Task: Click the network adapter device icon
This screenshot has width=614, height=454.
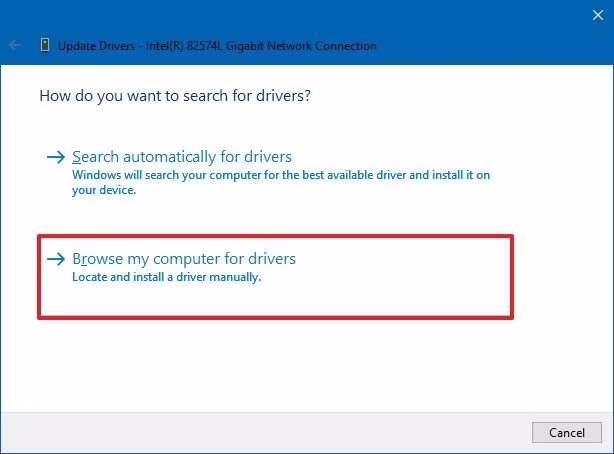Action: click(45, 45)
